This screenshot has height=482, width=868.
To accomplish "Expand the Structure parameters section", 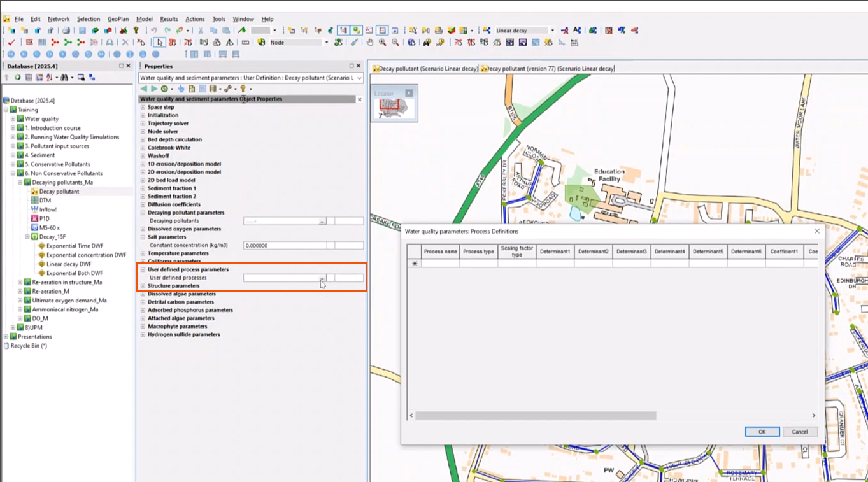I will tap(141, 285).
